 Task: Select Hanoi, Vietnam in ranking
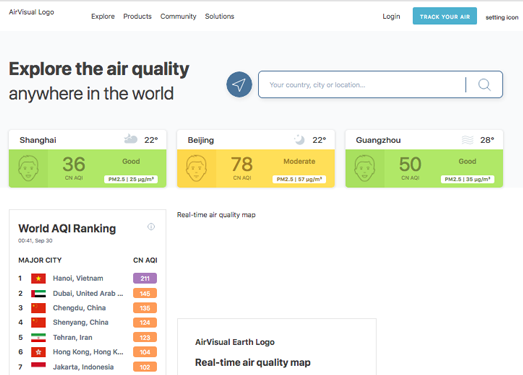78,278
